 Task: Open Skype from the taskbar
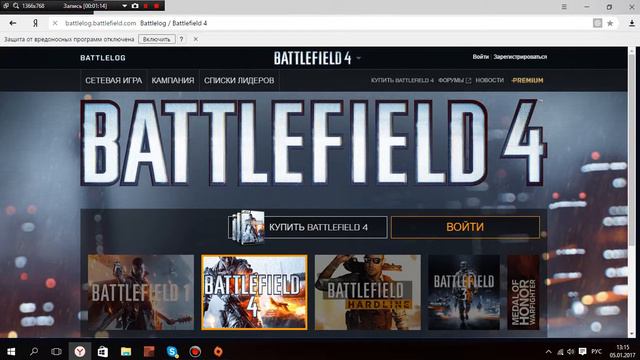(172, 351)
